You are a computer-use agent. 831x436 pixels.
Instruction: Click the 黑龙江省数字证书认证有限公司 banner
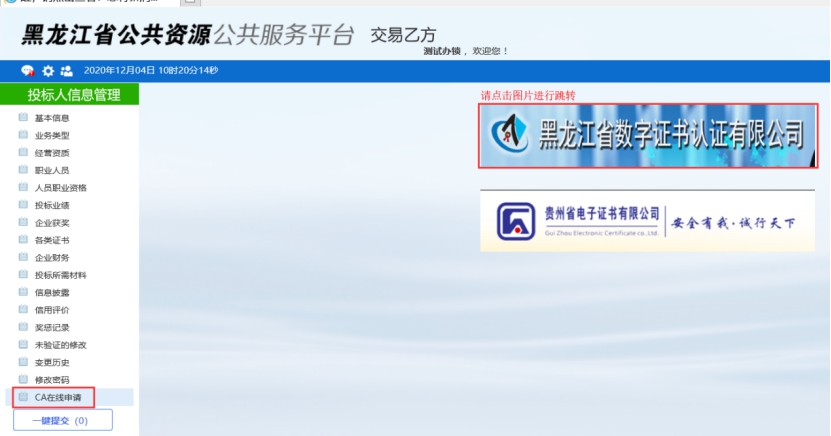pyautogui.click(x=648, y=136)
